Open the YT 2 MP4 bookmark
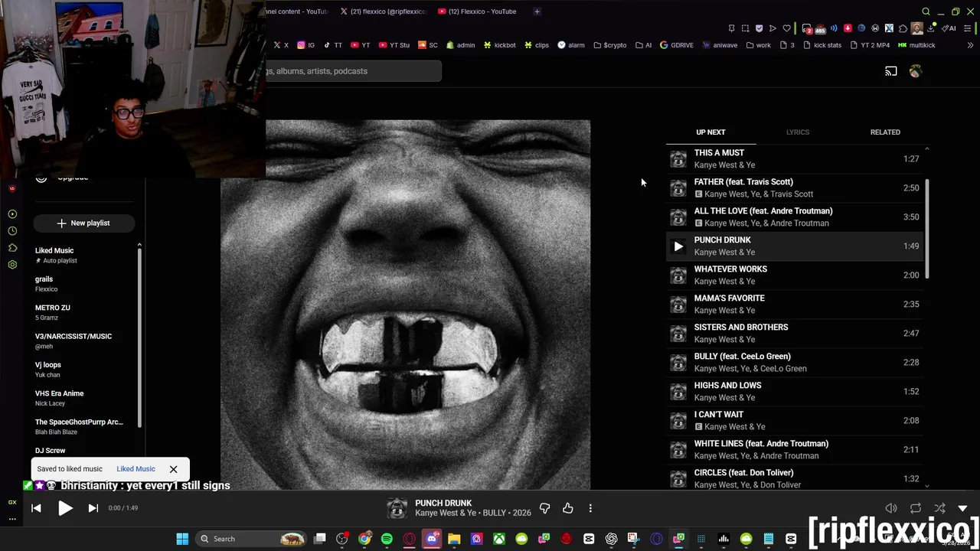980x551 pixels. point(870,45)
